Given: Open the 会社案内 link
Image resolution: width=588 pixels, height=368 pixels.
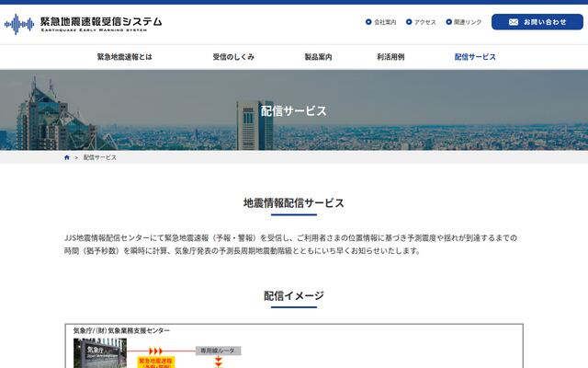Looking at the screenshot, I should tap(385, 22).
